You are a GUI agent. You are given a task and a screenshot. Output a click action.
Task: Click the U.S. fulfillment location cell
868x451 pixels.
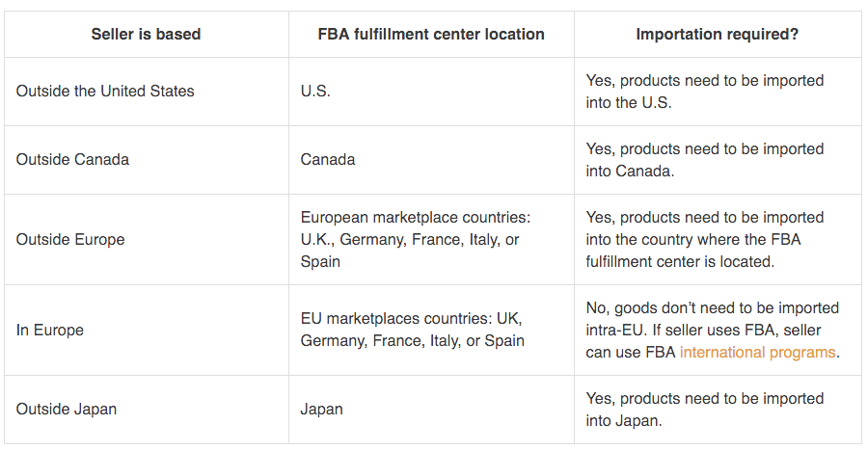[x=315, y=92]
